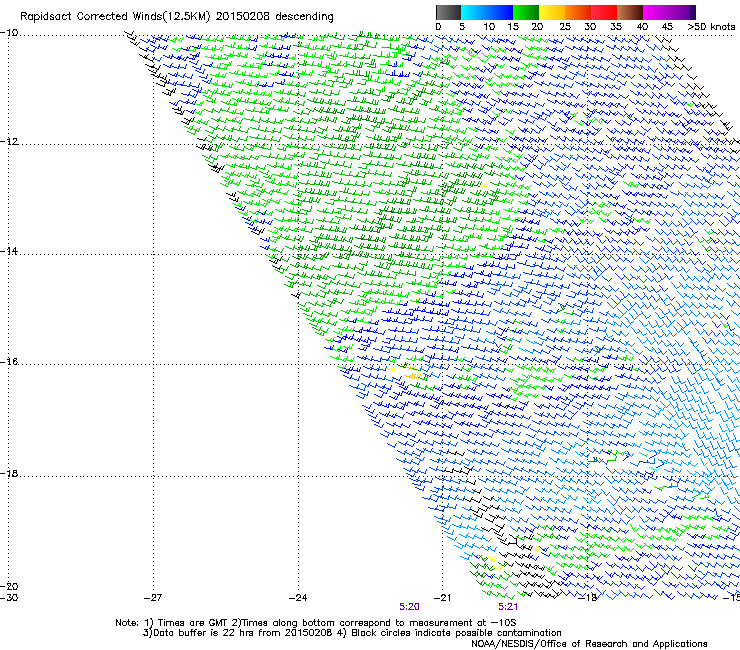Pick the magenta-purple 40–50 knot legend segment
This screenshot has height=650, width=740.
[669, 12]
